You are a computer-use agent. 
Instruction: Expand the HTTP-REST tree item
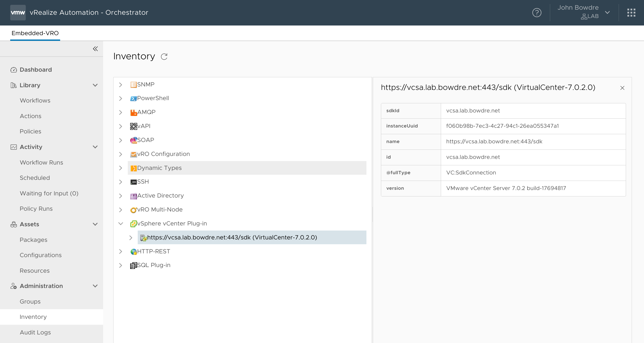[x=121, y=251]
